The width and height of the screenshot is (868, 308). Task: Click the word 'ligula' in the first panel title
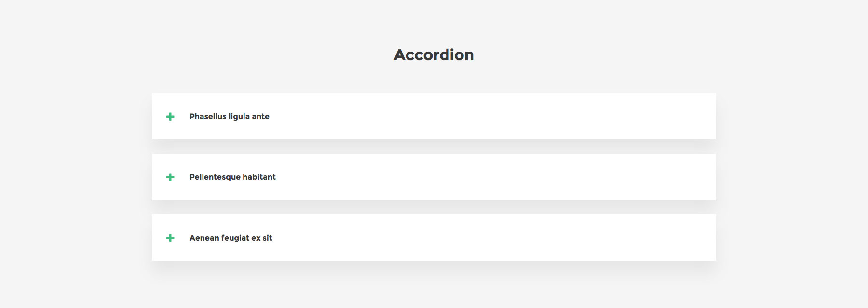239,116
